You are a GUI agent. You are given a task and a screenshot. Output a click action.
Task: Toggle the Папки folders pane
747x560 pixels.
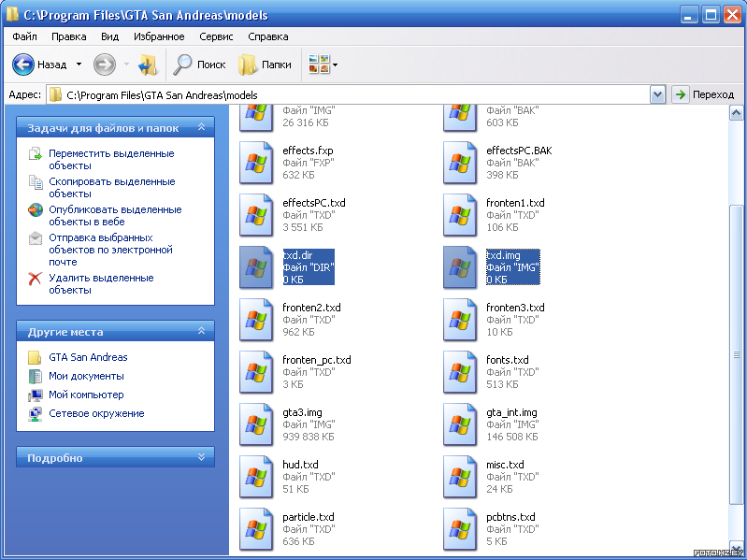(x=265, y=65)
